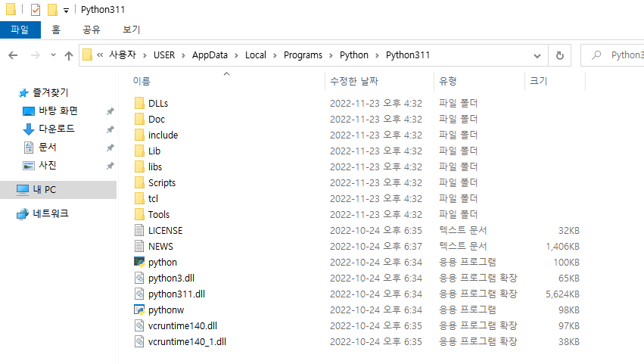Click the Properties quick access icon
Viewport: 644px width, 364px height.
pos(36,9)
